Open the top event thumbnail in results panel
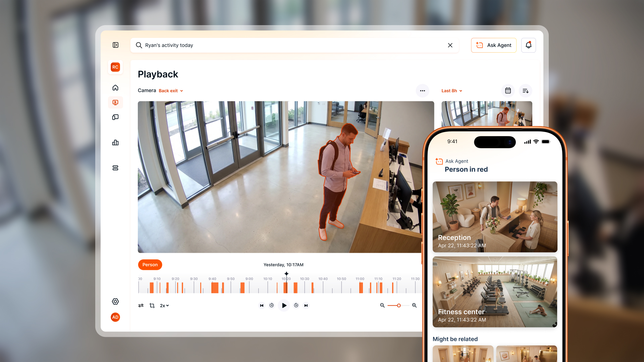This screenshot has width=644, height=362. (487, 114)
